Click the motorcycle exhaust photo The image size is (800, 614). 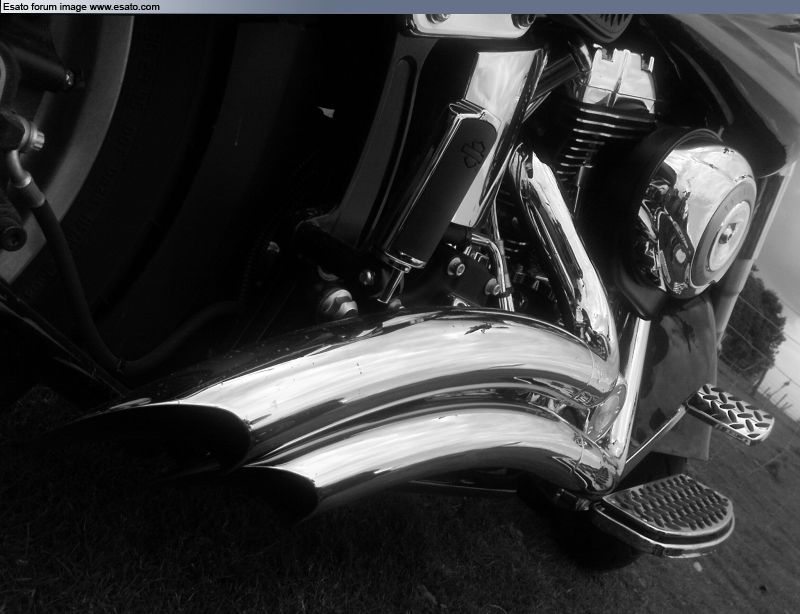pyautogui.click(x=400, y=314)
